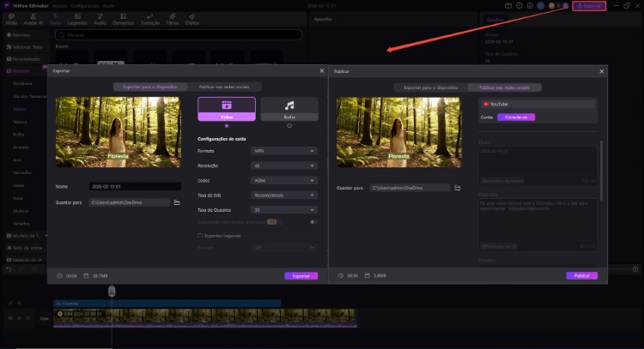The width and height of the screenshot is (644, 349).
Task: Click the timeline playhead marker
Action: pyautogui.click(x=112, y=292)
